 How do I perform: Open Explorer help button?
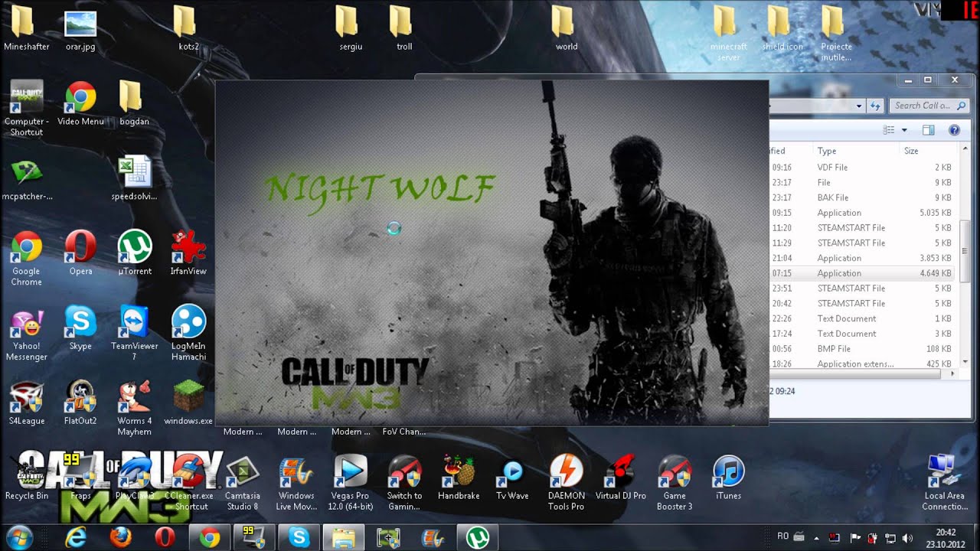tap(954, 130)
